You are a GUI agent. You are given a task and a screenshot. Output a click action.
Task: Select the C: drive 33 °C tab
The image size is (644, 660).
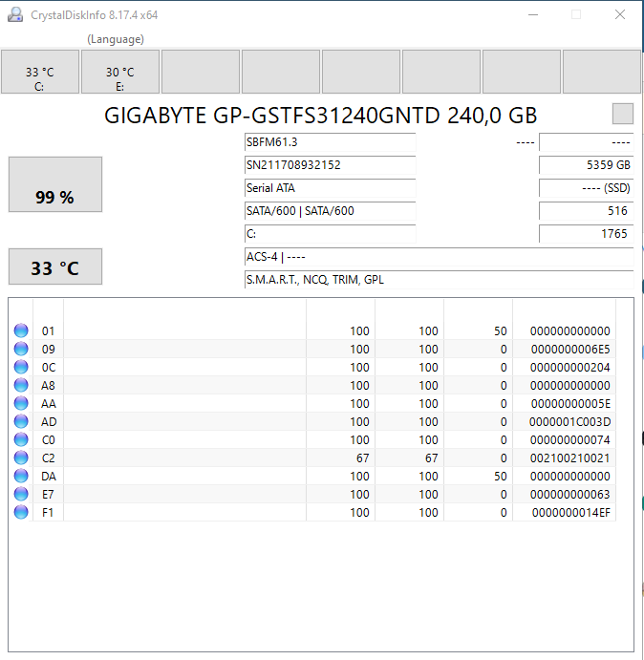pyautogui.click(x=40, y=72)
